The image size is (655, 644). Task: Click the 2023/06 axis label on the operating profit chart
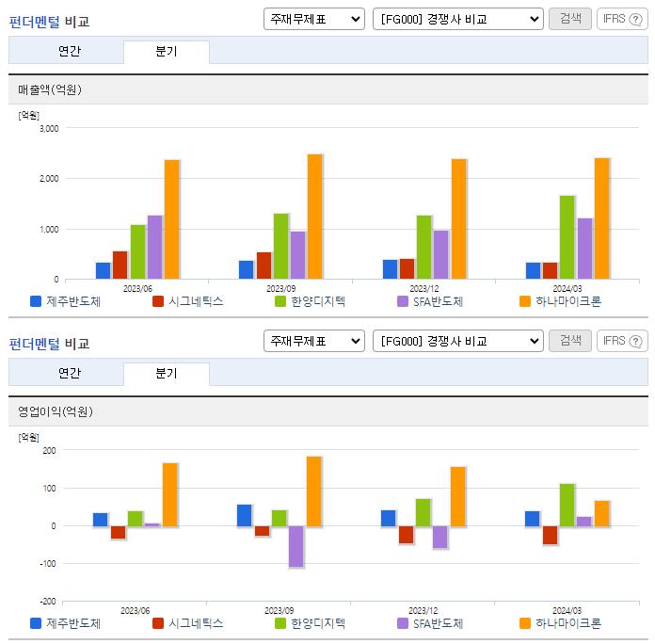tap(135, 610)
